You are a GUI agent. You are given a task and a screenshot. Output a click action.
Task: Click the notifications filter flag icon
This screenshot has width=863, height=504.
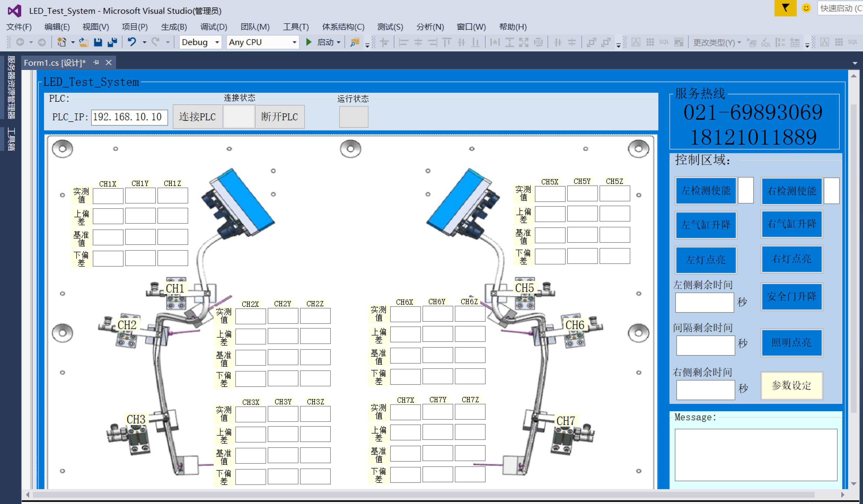click(785, 8)
